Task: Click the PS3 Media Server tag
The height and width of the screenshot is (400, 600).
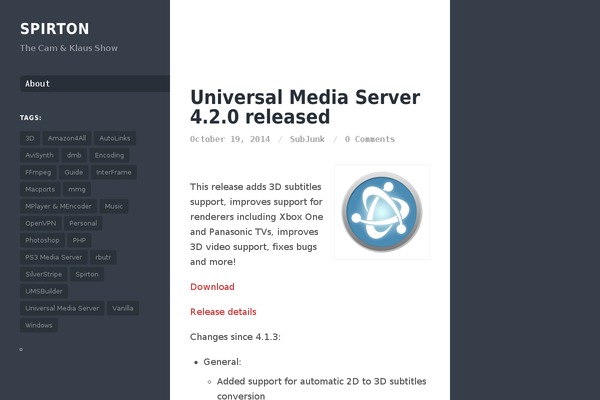Action: (54, 257)
